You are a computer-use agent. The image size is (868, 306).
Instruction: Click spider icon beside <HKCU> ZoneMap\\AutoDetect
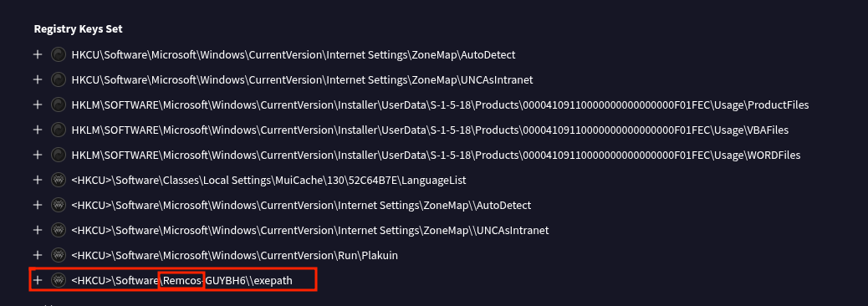59,205
